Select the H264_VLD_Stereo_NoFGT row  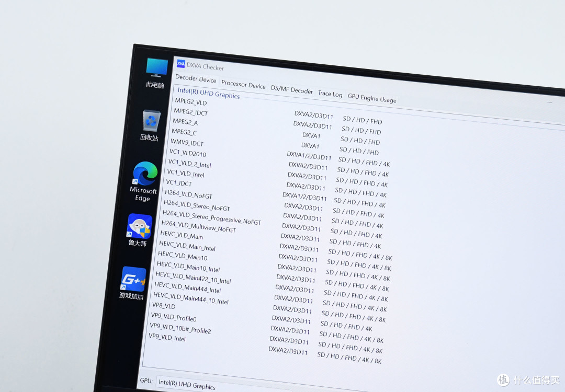pos(274,214)
